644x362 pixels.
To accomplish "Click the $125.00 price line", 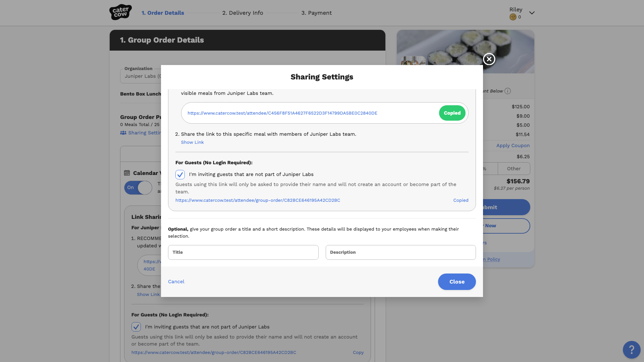I will (521, 107).
